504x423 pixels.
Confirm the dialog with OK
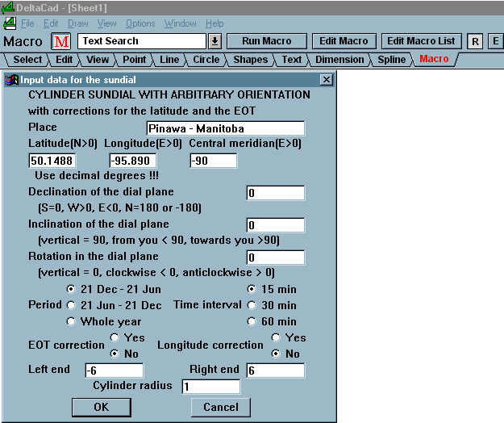pyautogui.click(x=101, y=407)
